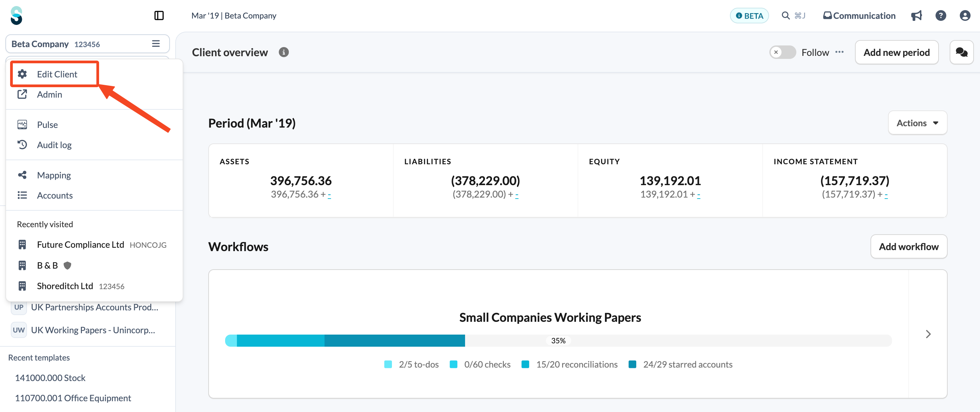The height and width of the screenshot is (412, 980).
Task: Click the search magnifier icon
Action: pos(785,15)
